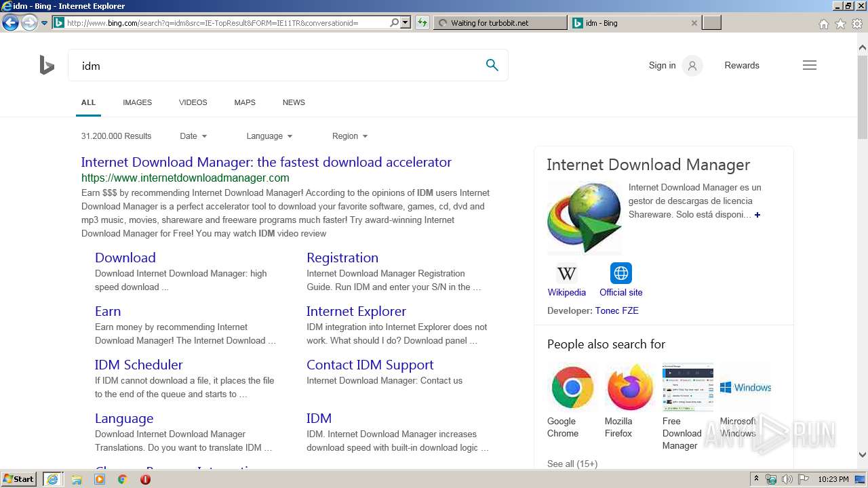The width and height of the screenshot is (868, 488).
Task: Select the VIDEOS search tab
Action: [x=193, y=102]
